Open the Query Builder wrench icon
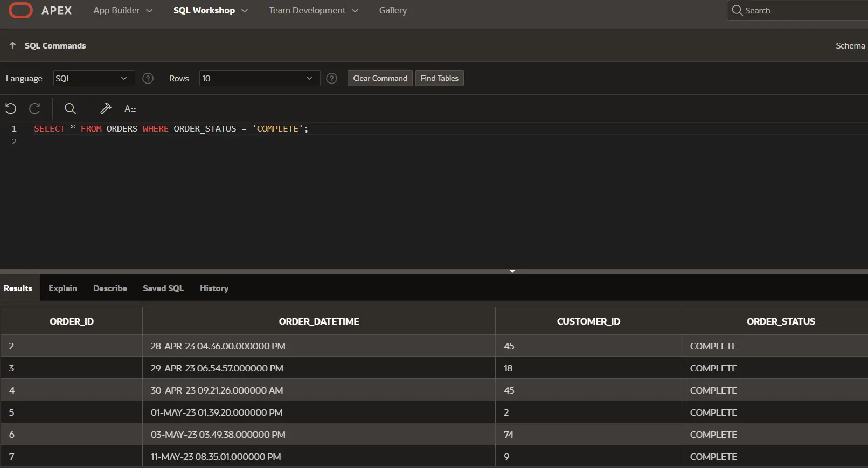 106,108
